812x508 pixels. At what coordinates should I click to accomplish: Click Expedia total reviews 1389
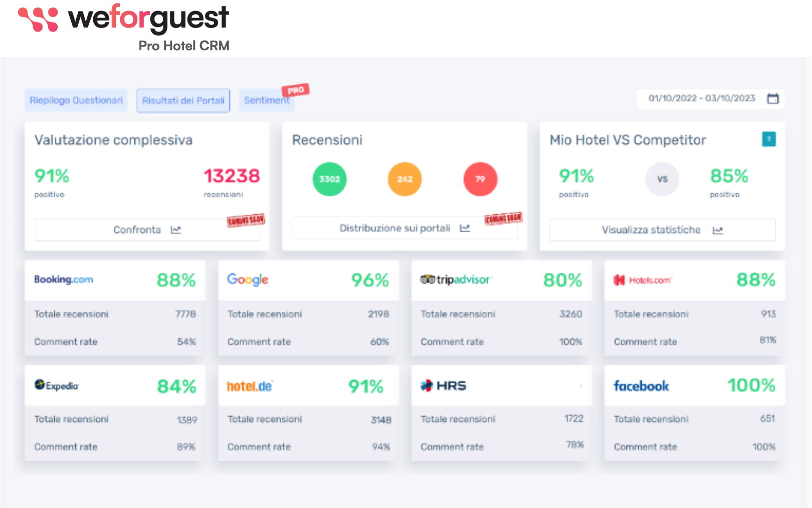point(187,420)
